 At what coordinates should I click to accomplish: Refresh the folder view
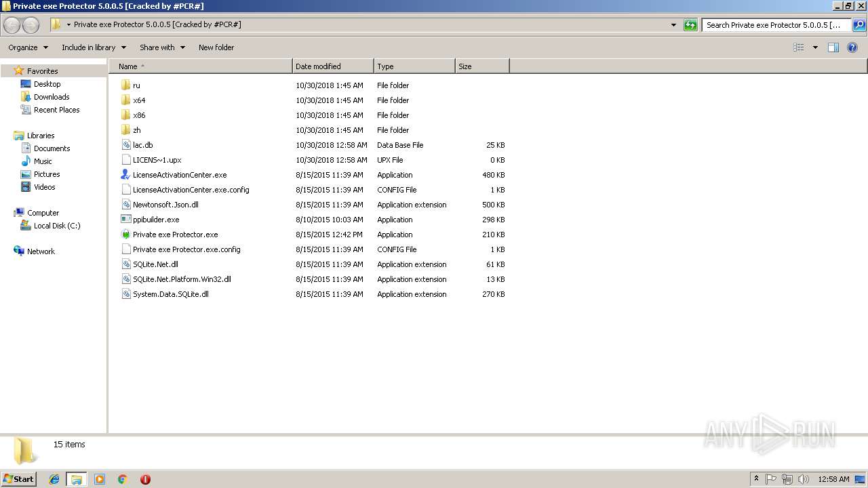tap(690, 25)
